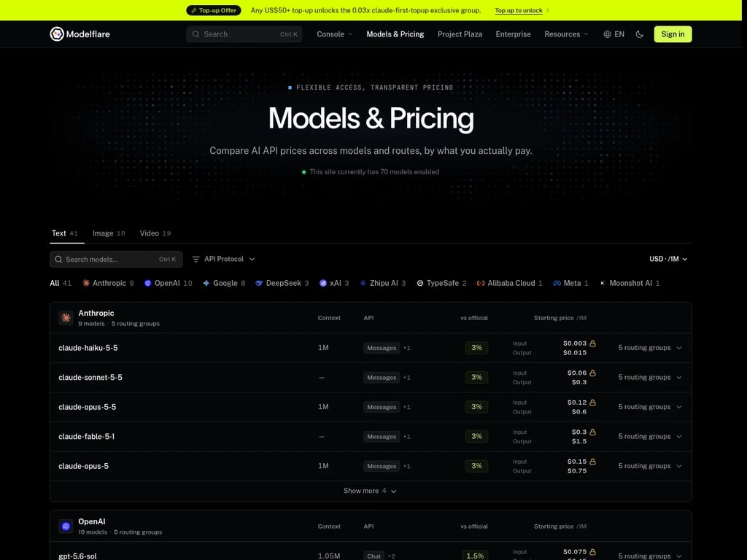747x560 pixels.
Task: Toggle dark mode moon icon
Action: click(639, 34)
